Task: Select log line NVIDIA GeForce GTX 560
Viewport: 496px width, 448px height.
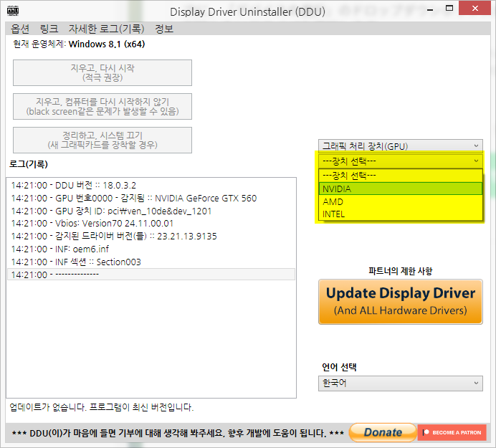Action: point(151,199)
